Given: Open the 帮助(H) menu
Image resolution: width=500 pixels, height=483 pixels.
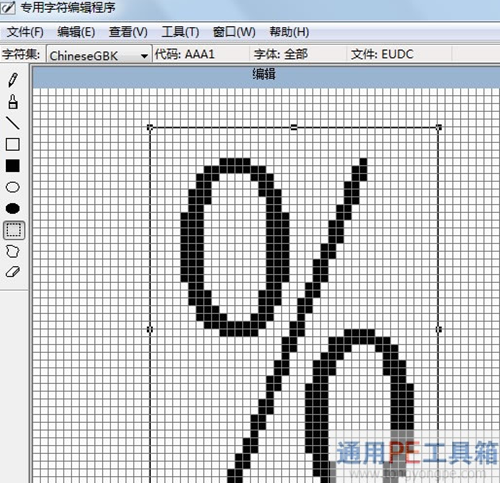Looking at the screenshot, I should [289, 32].
